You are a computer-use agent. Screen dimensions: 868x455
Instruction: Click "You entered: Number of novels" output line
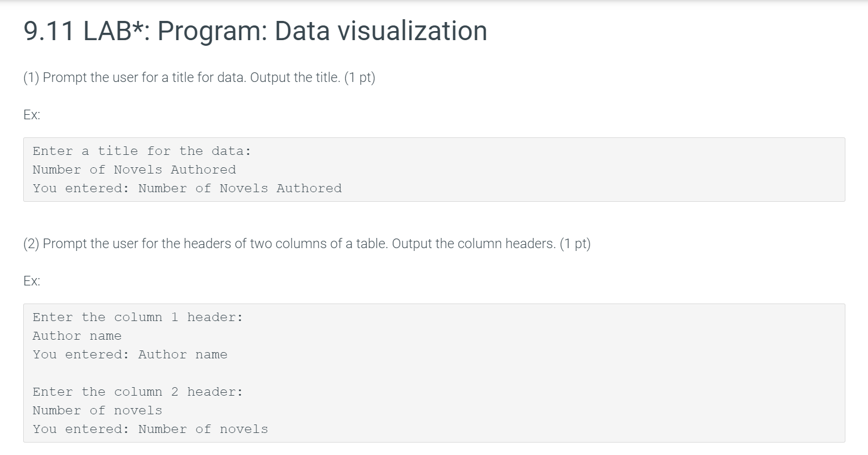coord(150,429)
